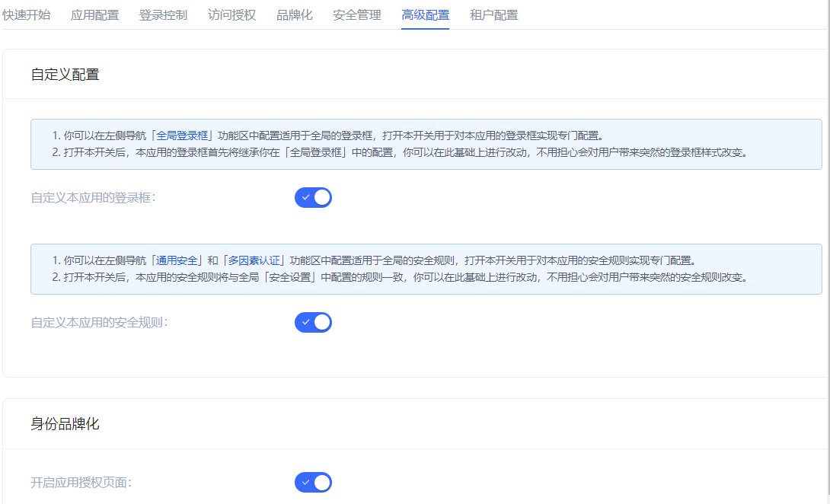Disable the 自定义本应用的登录框 switch
This screenshot has height=504, width=830.
(x=313, y=198)
